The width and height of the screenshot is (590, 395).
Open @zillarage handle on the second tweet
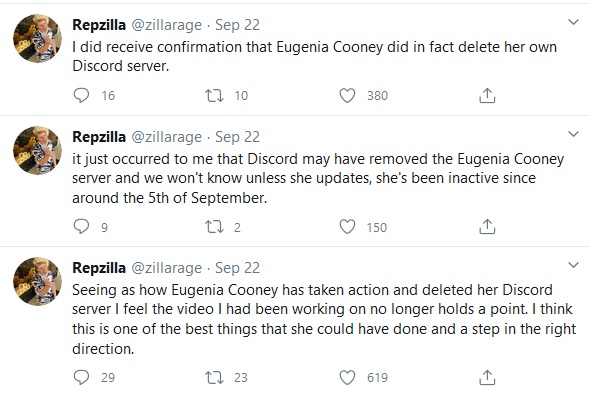166,137
